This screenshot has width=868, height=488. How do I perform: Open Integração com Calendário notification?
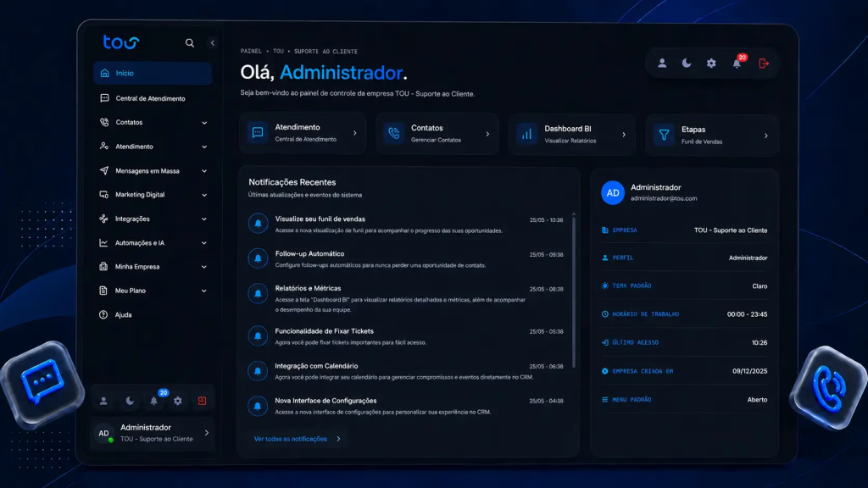coord(406,371)
